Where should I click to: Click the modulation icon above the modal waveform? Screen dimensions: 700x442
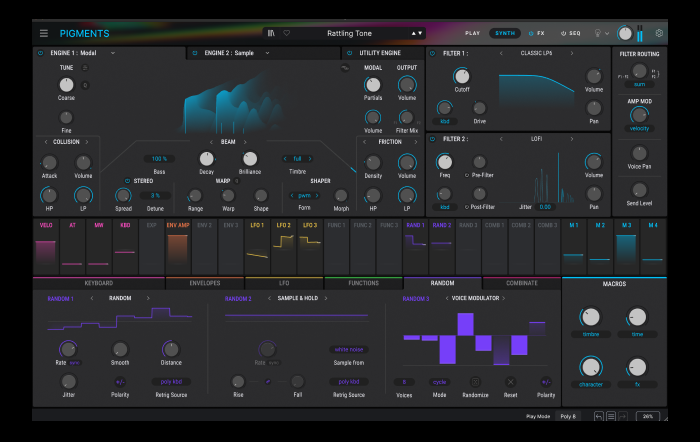pyautogui.click(x=345, y=68)
